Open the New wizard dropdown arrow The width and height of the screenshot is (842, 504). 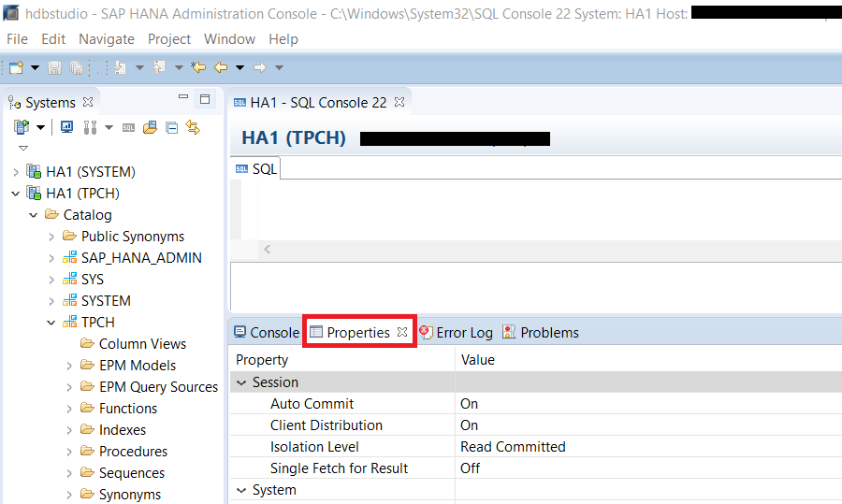coord(35,67)
